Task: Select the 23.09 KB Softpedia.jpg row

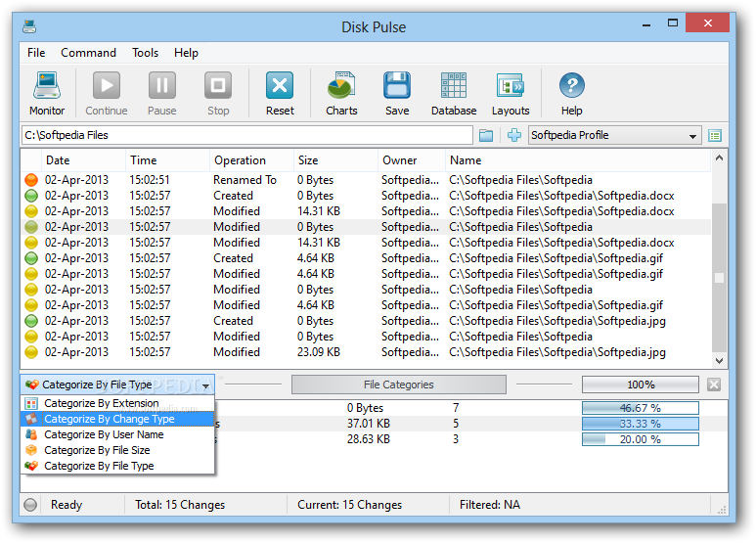Action: 366,352
